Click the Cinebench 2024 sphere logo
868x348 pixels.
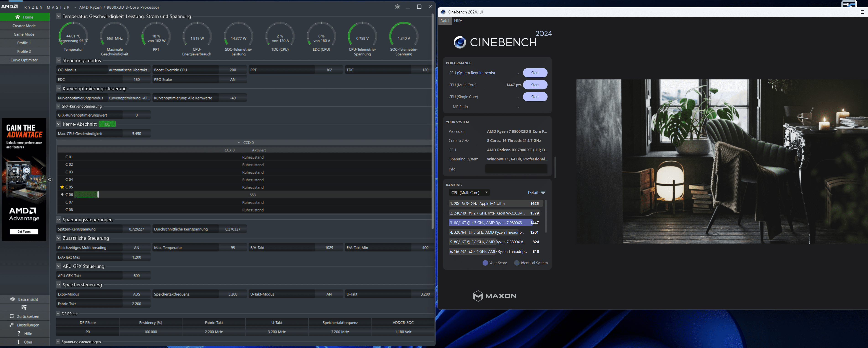point(460,42)
